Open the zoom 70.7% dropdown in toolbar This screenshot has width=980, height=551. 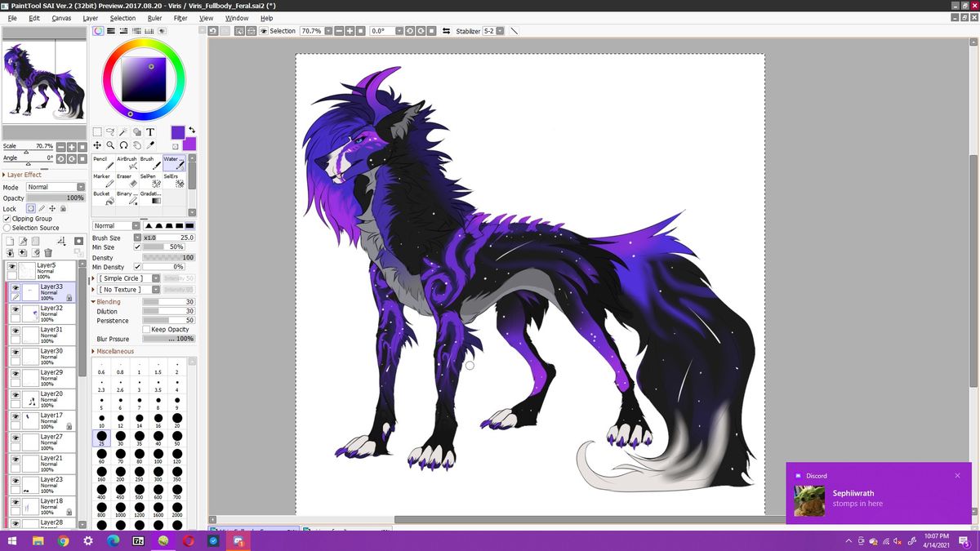327,31
